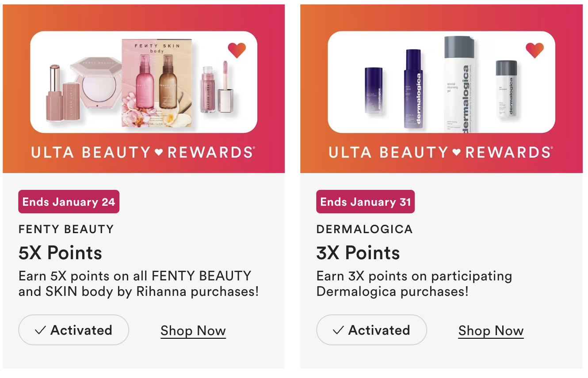Select the tall purple Dermalogica bottle
The image size is (588, 378).
point(413,88)
